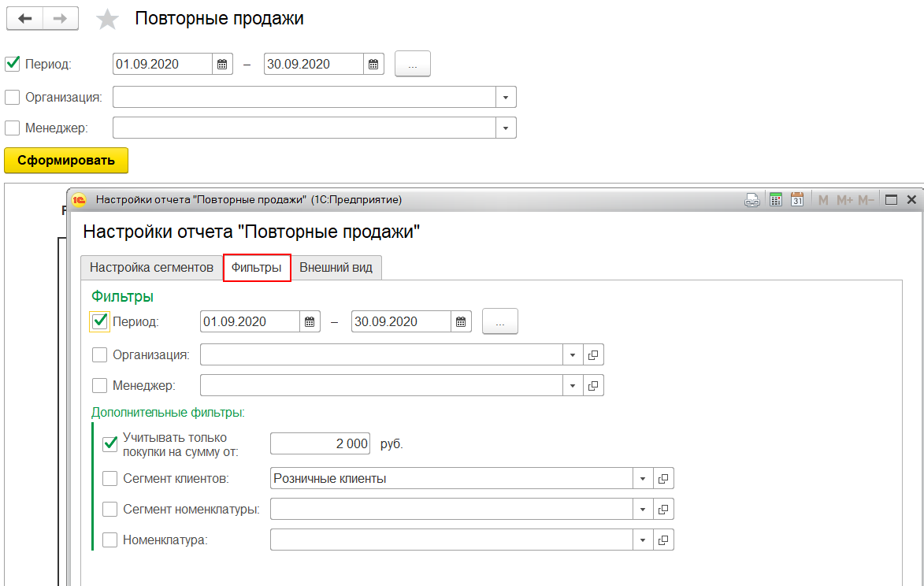Screen dimensions: 924x586
Task: Maximize the report settings dialog
Action: tap(891, 200)
